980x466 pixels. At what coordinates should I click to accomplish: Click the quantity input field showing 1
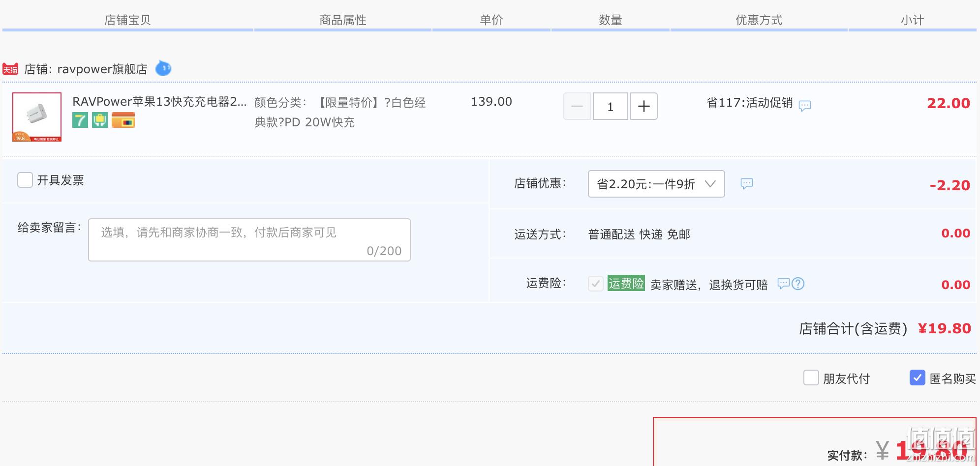click(611, 106)
